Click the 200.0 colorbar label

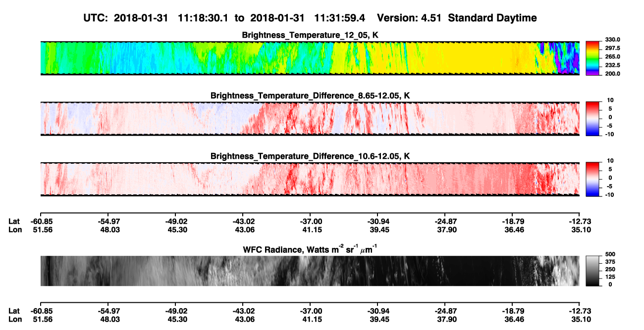click(x=612, y=73)
